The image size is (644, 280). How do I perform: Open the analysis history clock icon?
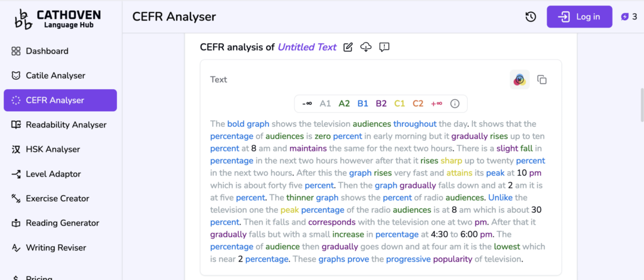[531, 17]
